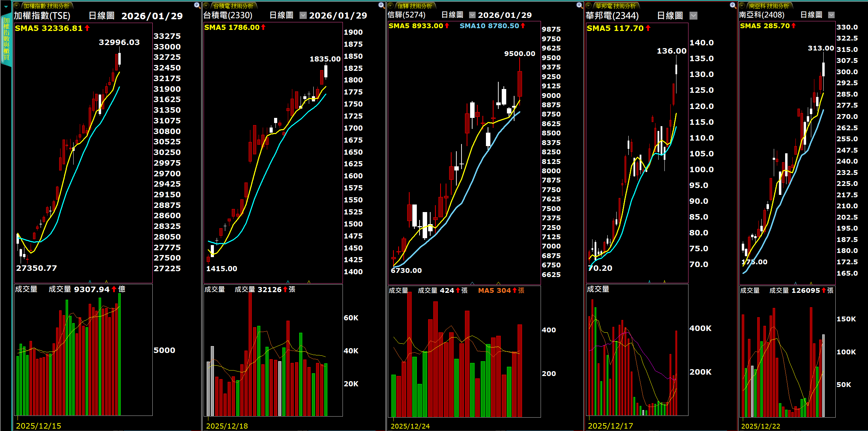The width and height of the screenshot is (868, 431).
Task: Click the zoom magnifier in 華邦電 panel
Action: 733,5
